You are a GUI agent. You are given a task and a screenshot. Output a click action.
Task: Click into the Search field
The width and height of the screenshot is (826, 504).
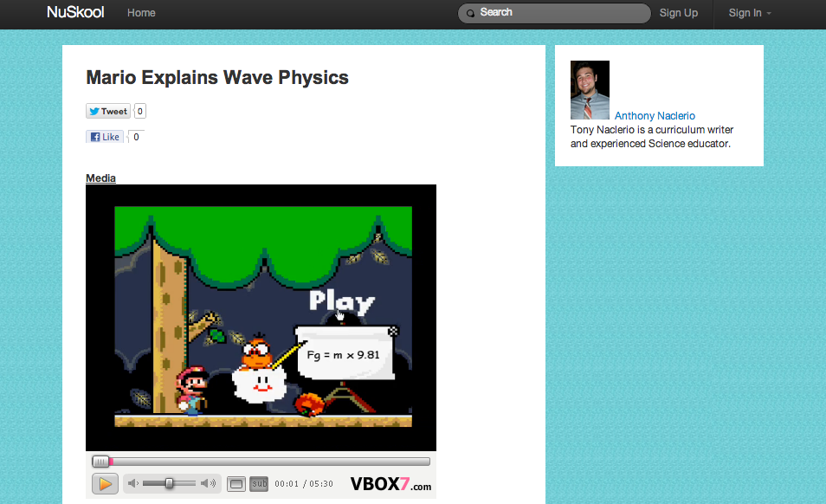point(554,13)
